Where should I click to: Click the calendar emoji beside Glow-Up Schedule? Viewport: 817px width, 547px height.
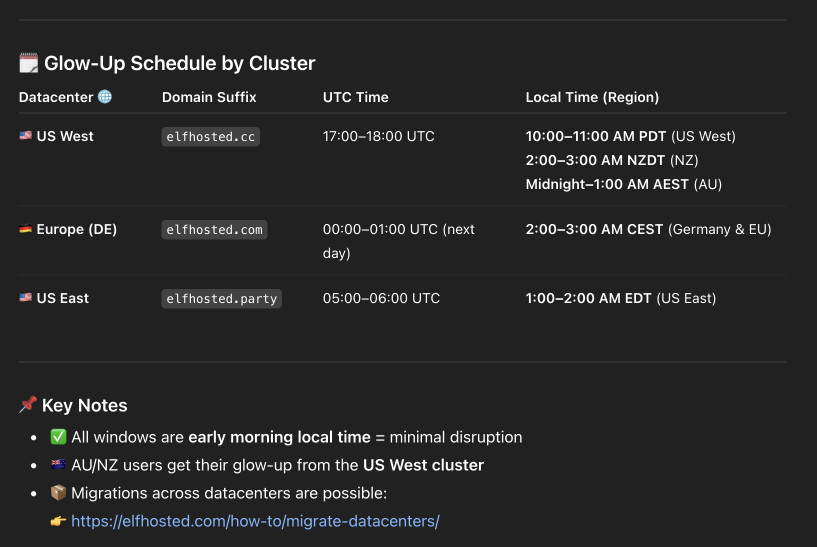point(29,63)
